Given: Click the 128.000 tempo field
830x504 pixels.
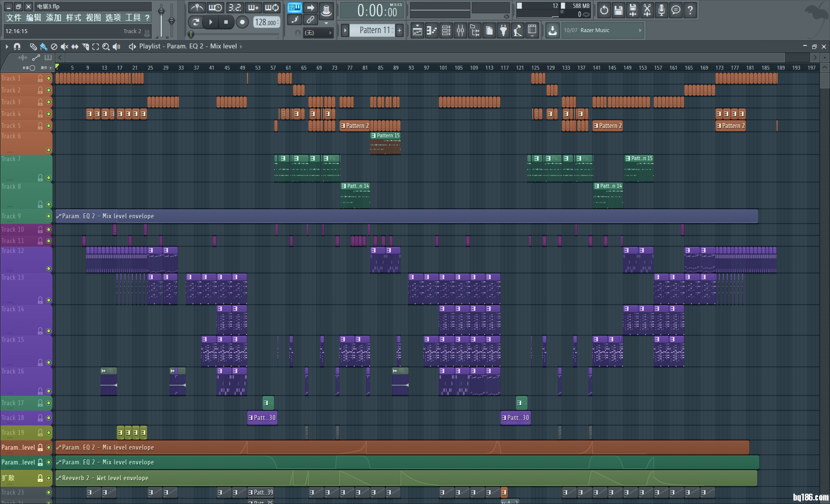Looking at the screenshot, I should tap(266, 22).
